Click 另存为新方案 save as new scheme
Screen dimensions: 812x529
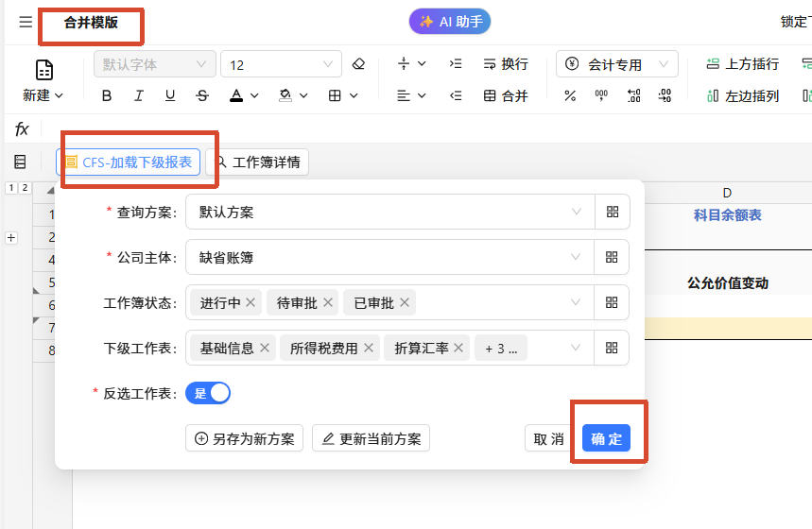[x=245, y=438]
